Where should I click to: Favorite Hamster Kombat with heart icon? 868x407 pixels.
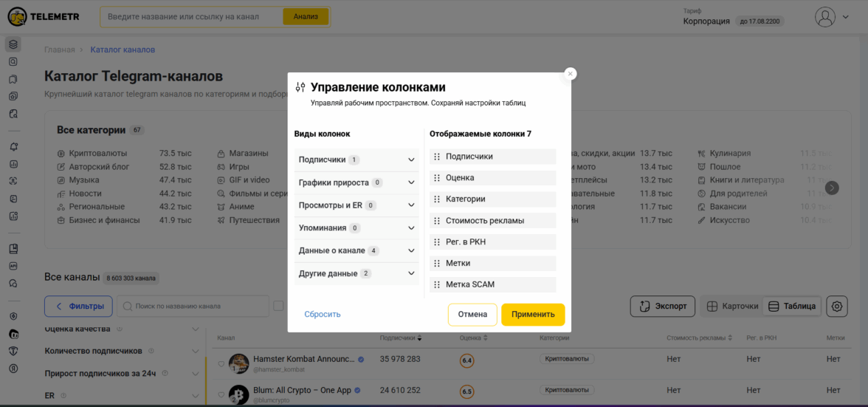click(x=221, y=364)
